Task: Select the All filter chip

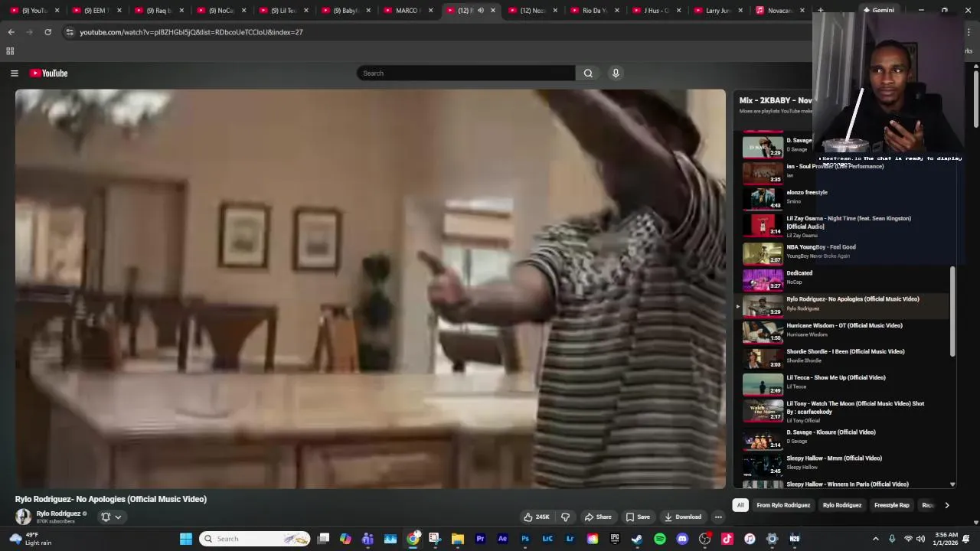Action: (740, 505)
